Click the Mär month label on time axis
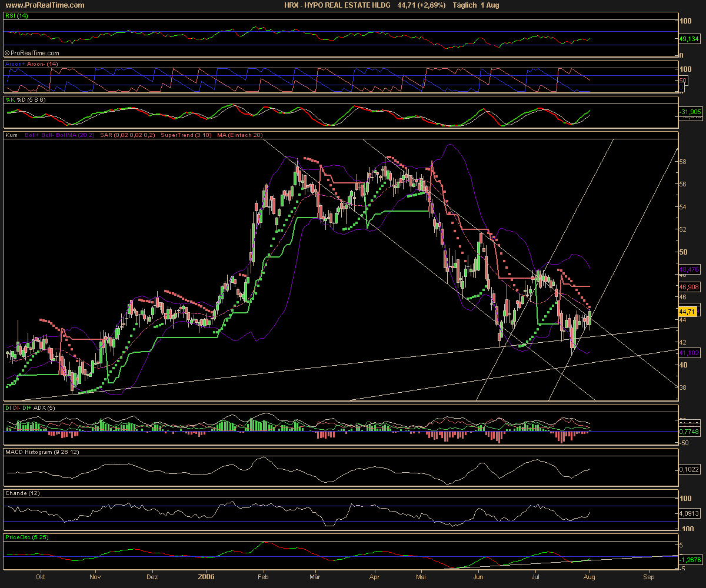Viewport: 706px width, 588px height. (x=315, y=577)
